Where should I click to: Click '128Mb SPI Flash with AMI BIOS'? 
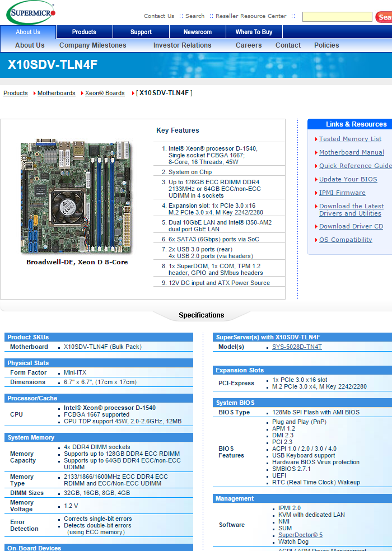point(316,412)
